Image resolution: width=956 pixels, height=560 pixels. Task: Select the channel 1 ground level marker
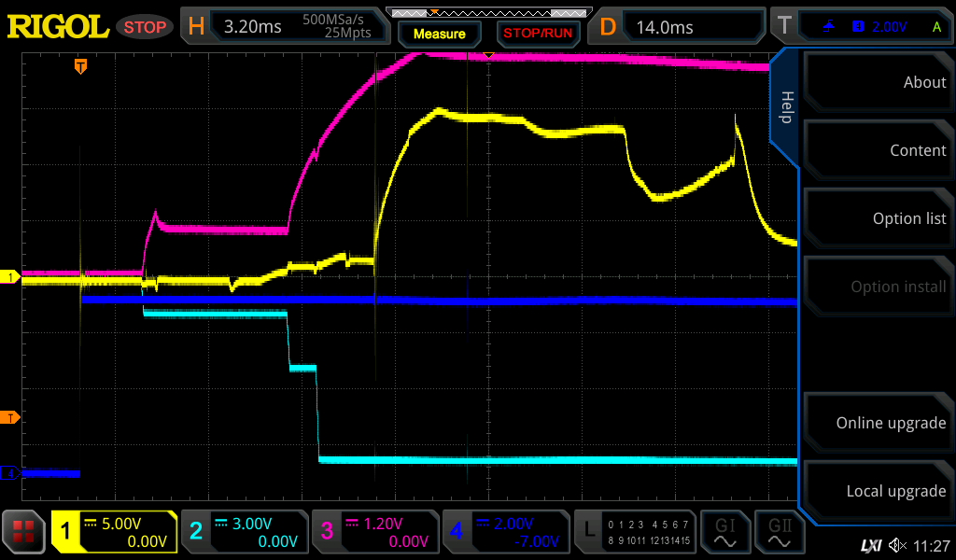tap(10, 277)
